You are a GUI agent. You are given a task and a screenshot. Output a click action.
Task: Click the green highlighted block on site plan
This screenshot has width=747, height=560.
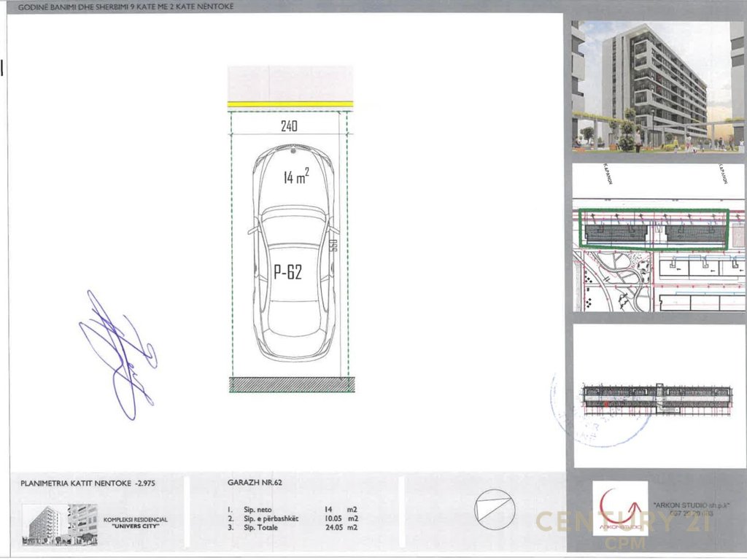click(653, 230)
